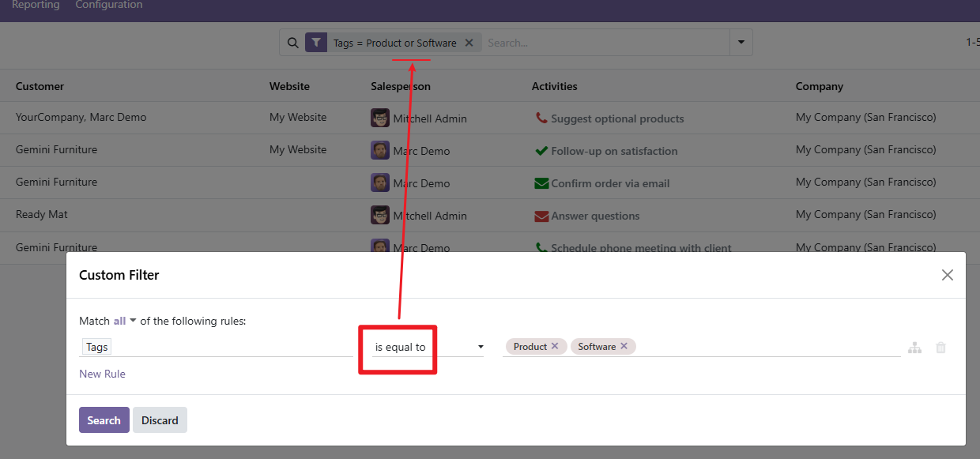The width and height of the screenshot is (980, 459).
Task: Delete the Tags rule with trash icon
Action: tap(940, 348)
